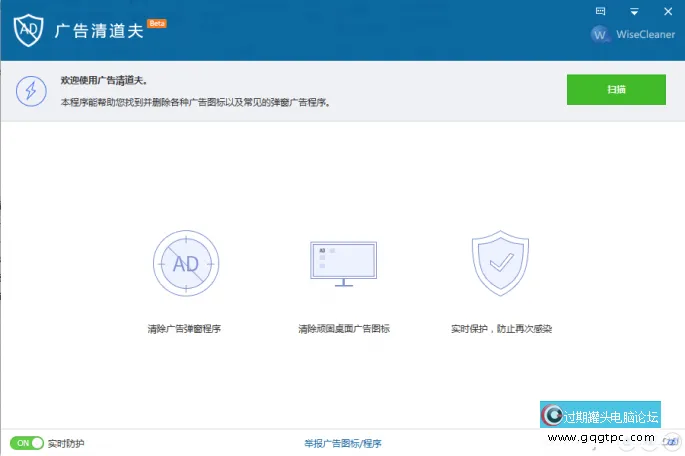The image size is (685, 456).
Task: Open the WiseCleaner text link
Action: (x=646, y=34)
